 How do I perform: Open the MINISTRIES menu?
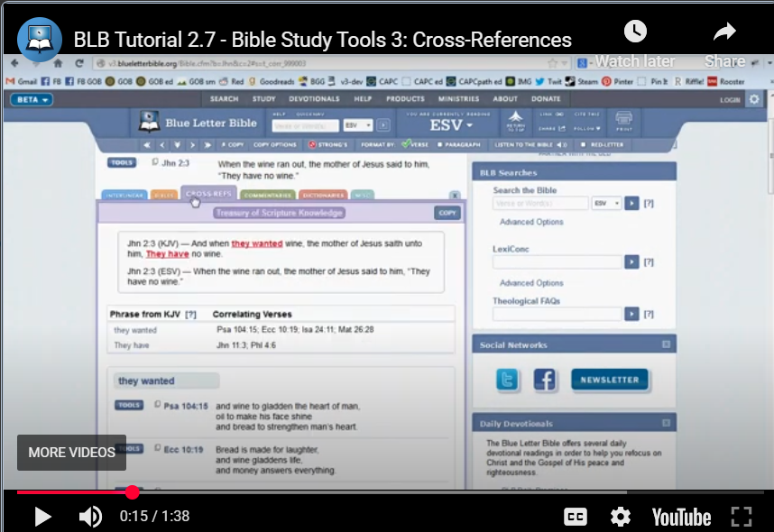coord(458,98)
